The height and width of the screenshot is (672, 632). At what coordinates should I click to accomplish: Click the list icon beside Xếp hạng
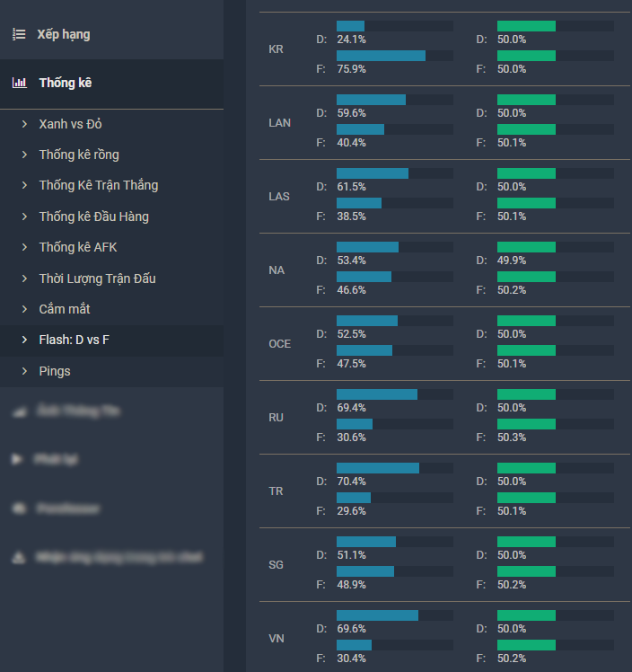[19, 34]
